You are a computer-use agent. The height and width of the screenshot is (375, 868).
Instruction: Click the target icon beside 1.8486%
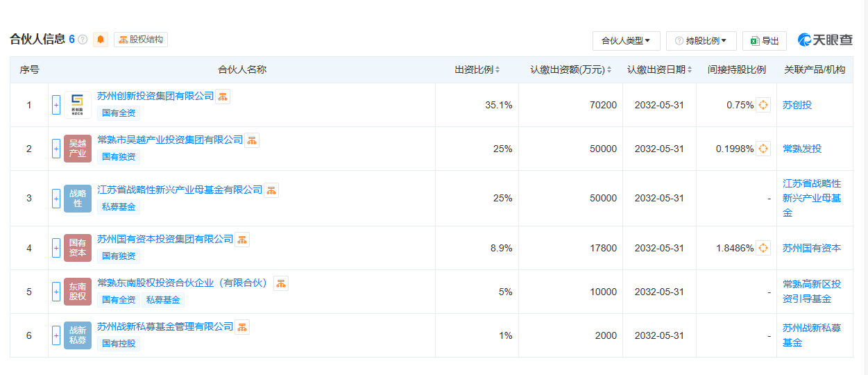(x=763, y=248)
